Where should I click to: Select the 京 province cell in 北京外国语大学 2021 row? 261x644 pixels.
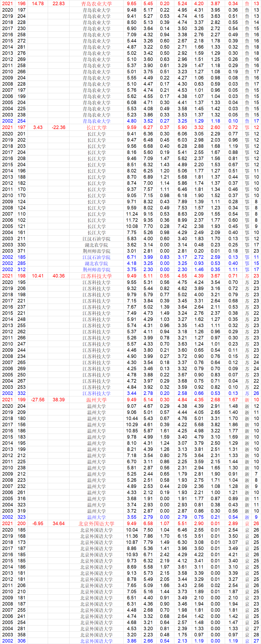click(247, 523)
